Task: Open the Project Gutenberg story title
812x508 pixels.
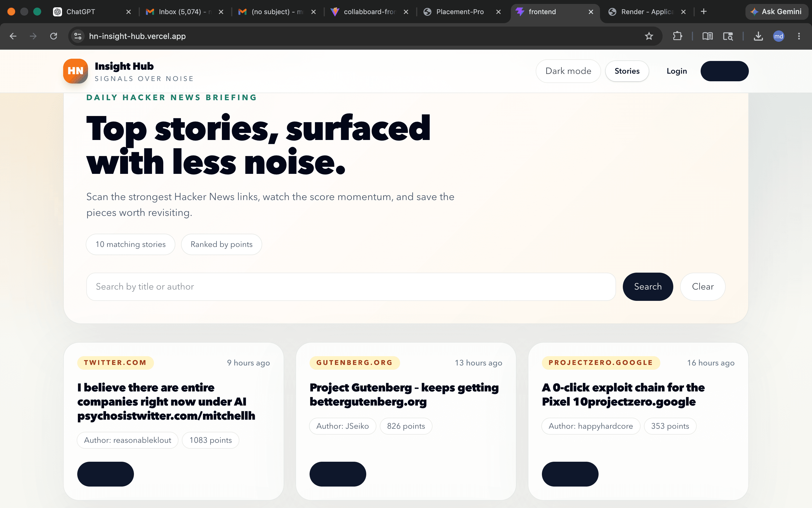Action: [404, 395]
